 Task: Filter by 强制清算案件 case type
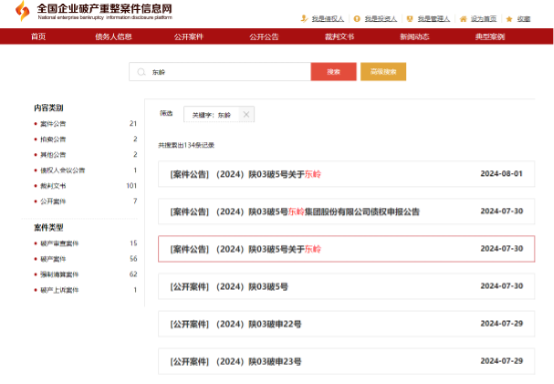[59, 274]
